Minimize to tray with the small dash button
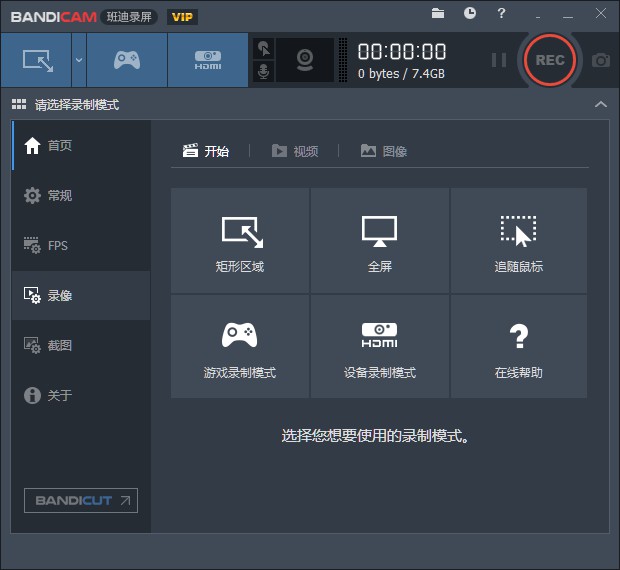The image size is (620, 570). tap(538, 17)
